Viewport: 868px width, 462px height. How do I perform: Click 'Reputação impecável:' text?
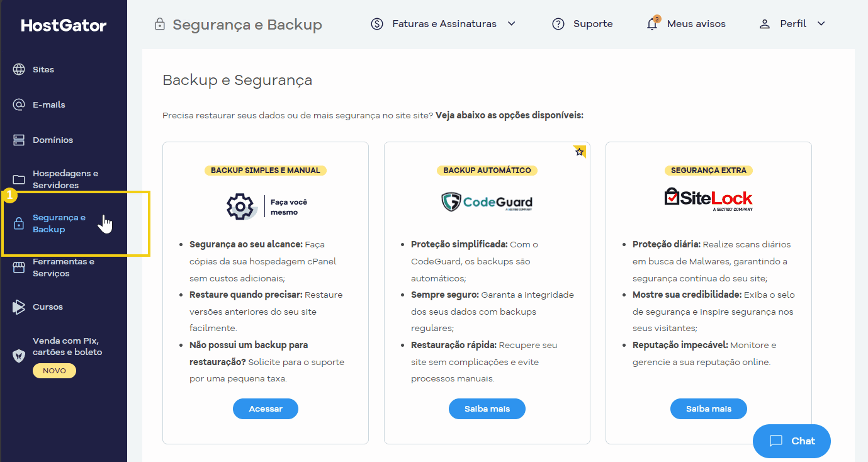coord(680,345)
